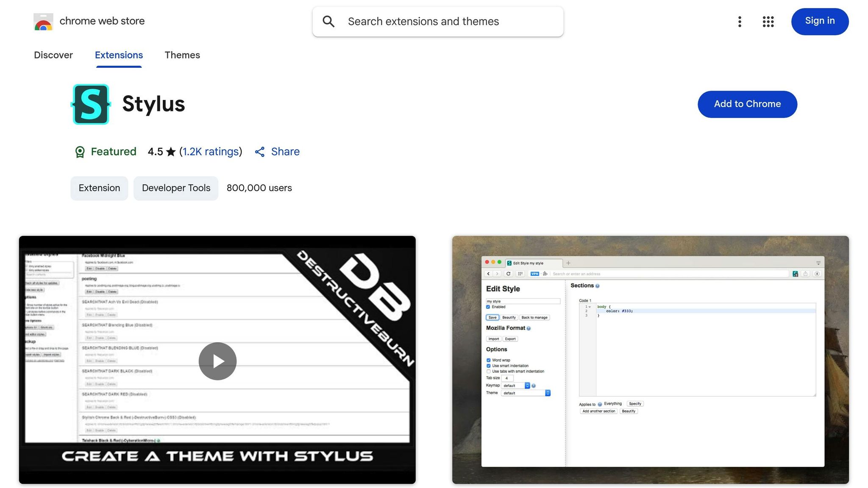Open the Discover section

[x=53, y=55]
